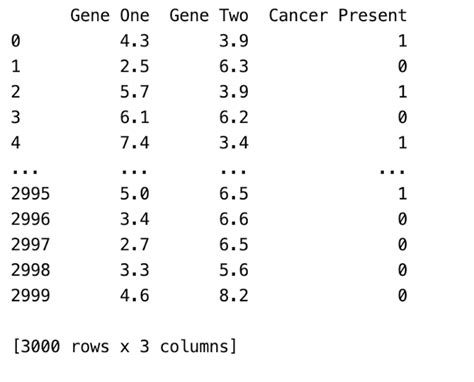Image resolution: width=474 pixels, height=382 pixels.
Task: Select row index 2997
Action: [x=30, y=245]
